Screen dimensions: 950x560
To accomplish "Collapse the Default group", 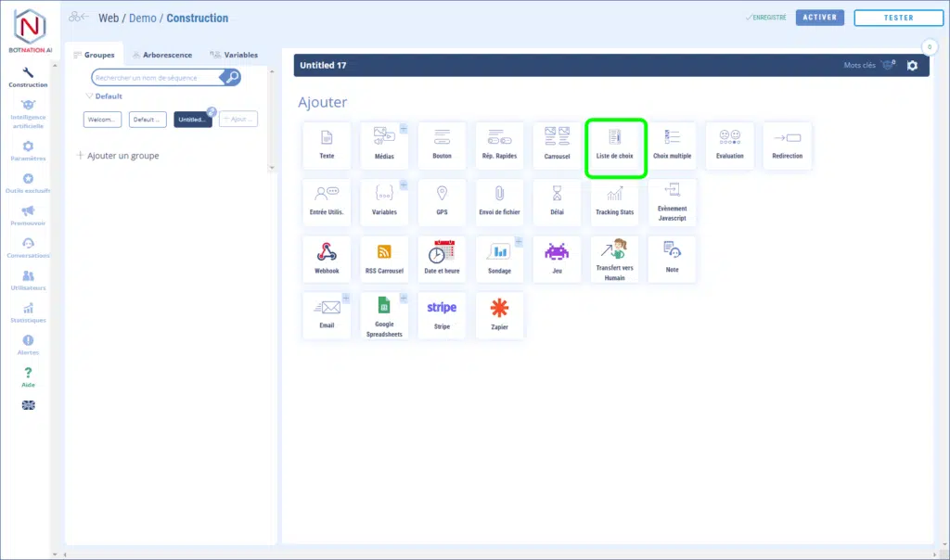I will (89, 96).
